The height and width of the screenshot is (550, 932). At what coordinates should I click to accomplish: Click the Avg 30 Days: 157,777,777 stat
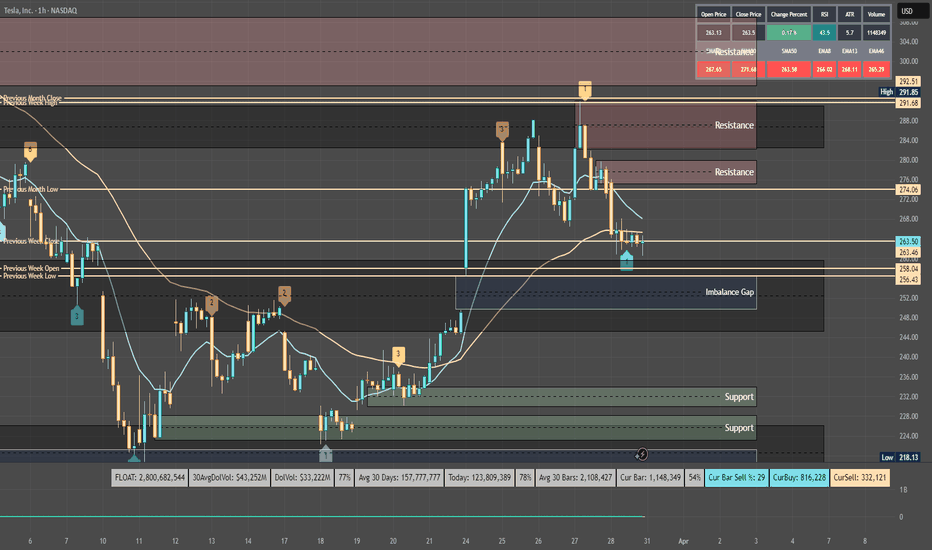pos(399,477)
